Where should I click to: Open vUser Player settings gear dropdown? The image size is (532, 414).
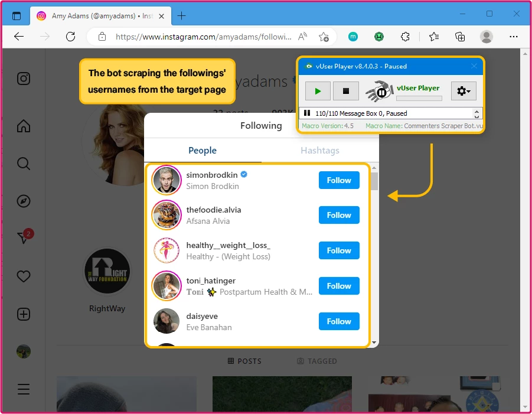click(464, 91)
